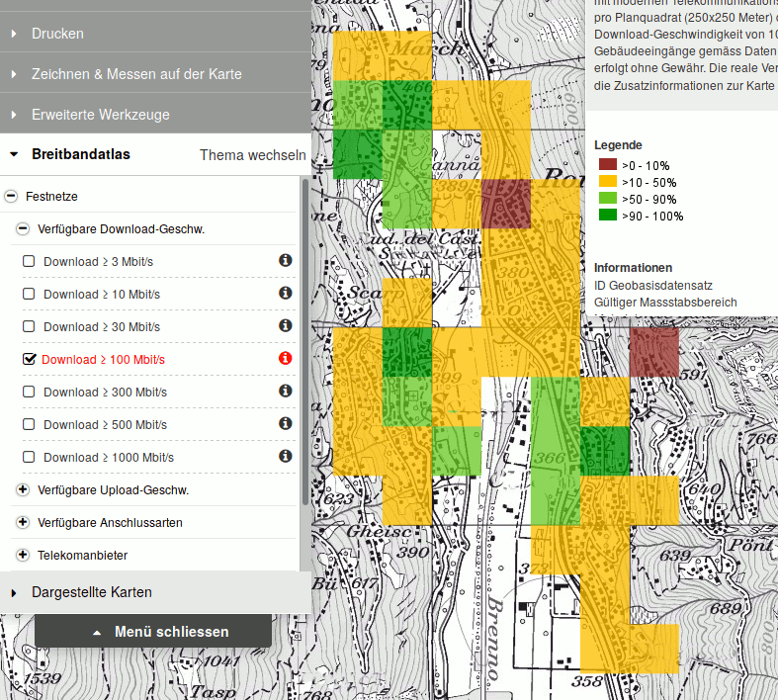778x700 pixels.
Task: Open info for Download ≥ 1000 Mbit/s
Action: [x=285, y=457]
